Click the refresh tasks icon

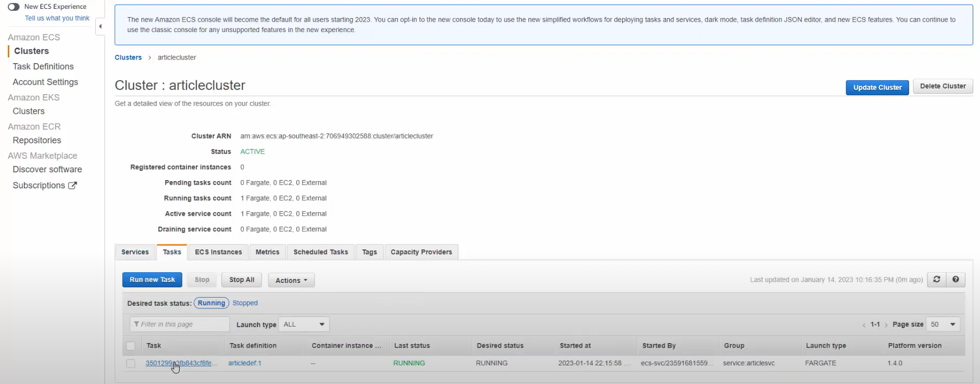[936, 279]
